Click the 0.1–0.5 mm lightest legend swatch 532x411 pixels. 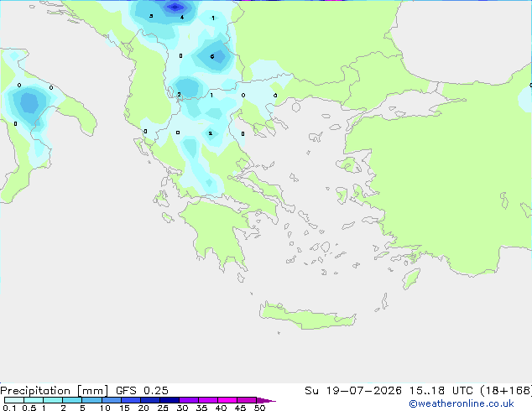click(x=14, y=400)
